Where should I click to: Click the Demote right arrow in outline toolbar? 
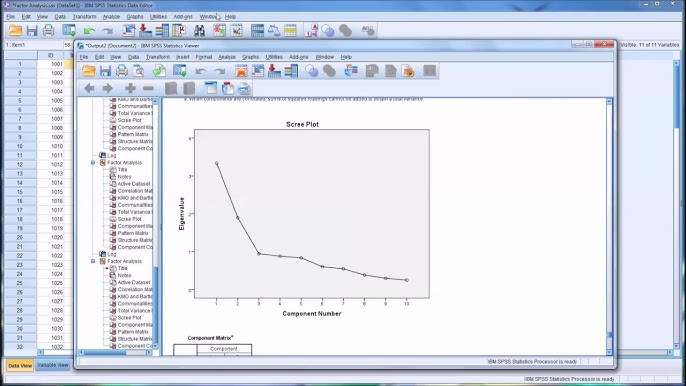coord(107,88)
